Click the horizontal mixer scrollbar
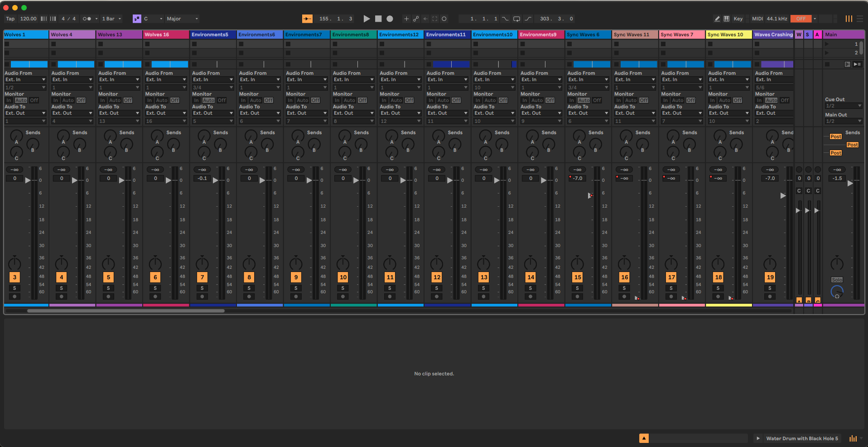868x447 pixels. point(126,311)
